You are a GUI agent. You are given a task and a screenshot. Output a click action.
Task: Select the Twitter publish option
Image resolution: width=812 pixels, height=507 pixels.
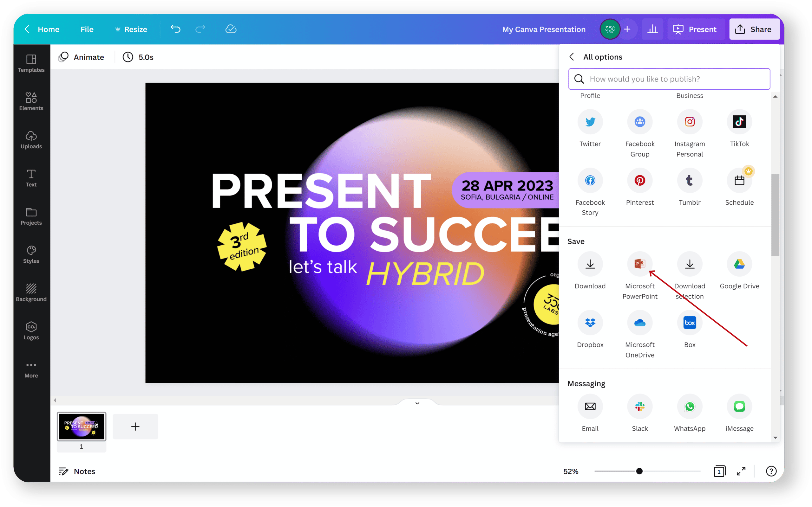click(590, 121)
